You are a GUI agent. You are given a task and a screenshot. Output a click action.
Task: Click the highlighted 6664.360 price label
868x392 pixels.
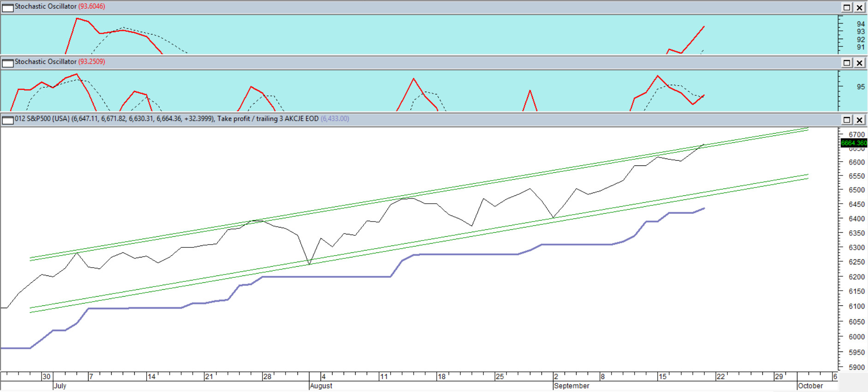click(x=854, y=143)
